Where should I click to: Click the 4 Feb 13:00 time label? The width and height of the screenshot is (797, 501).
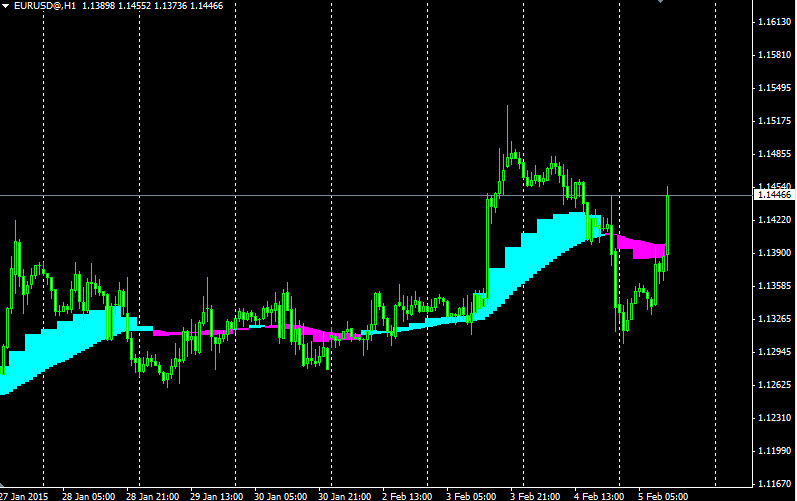pyautogui.click(x=599, y=496)
